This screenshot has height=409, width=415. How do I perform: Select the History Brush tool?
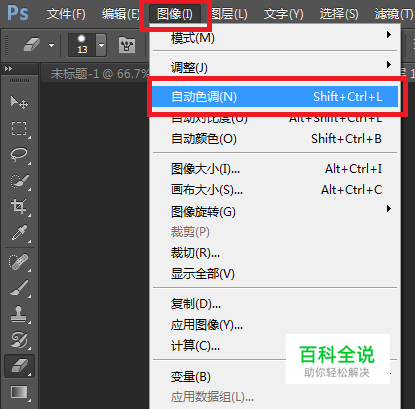tap(19, 340)
